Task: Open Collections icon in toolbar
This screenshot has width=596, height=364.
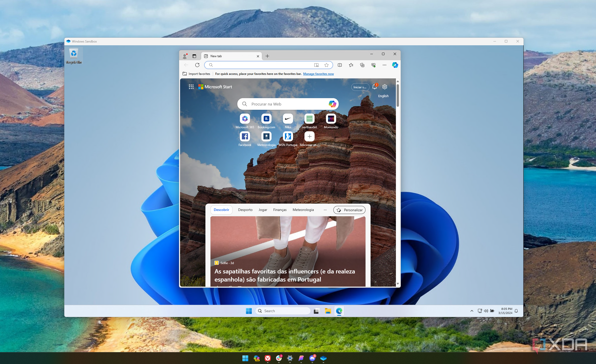Action: point(362,65)
